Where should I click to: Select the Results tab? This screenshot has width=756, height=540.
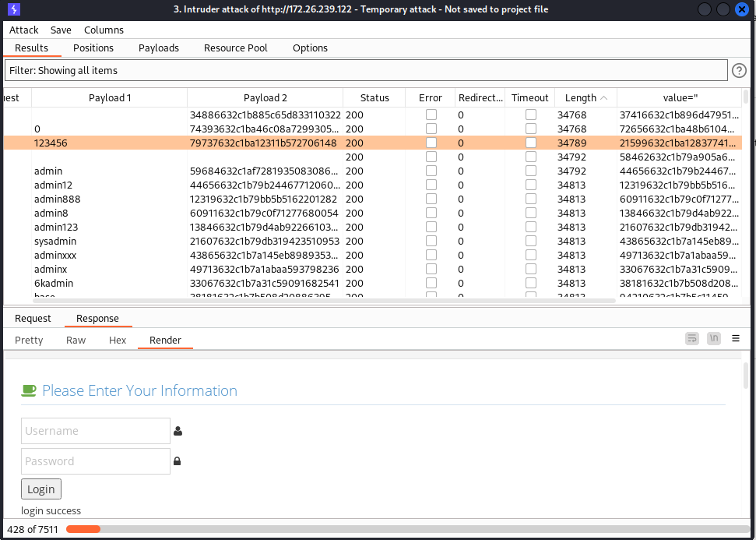[x=31, y=48]
